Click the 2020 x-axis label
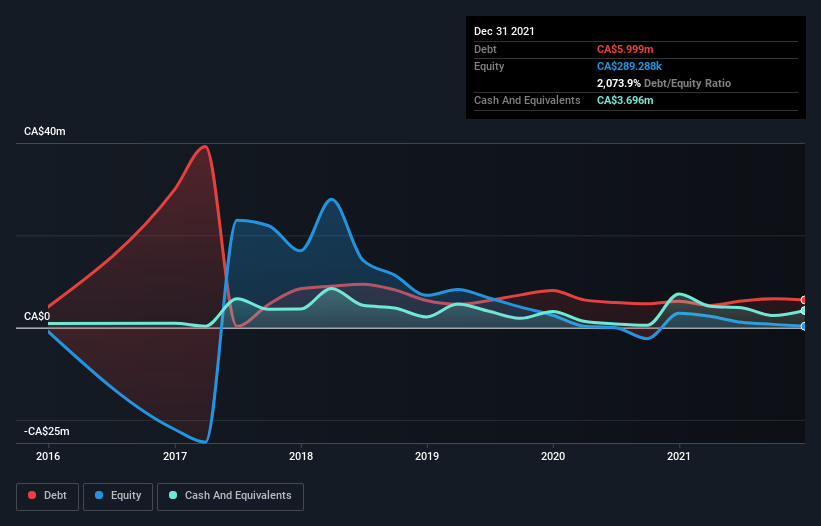Screen dimensions: 821x526 553,456
